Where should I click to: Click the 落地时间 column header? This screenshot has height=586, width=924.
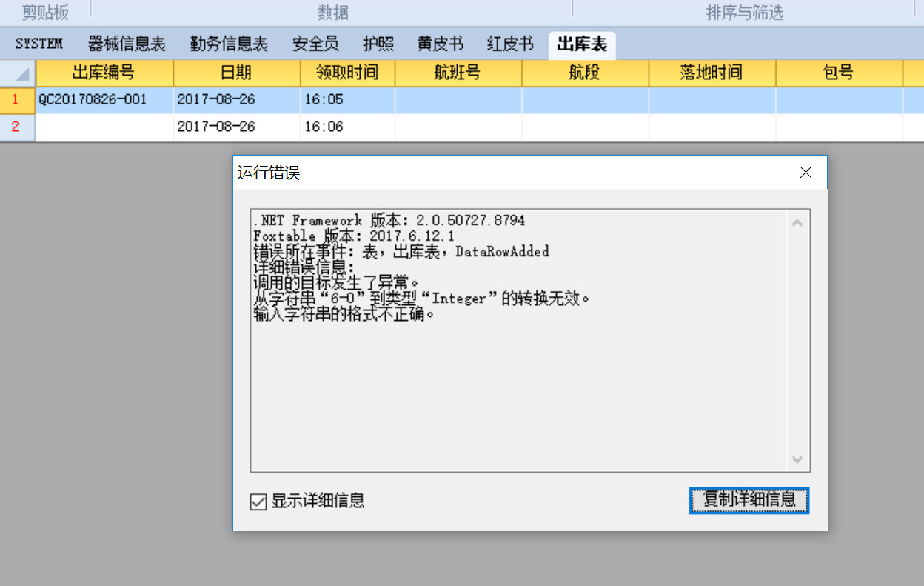(x=712, y=73)
